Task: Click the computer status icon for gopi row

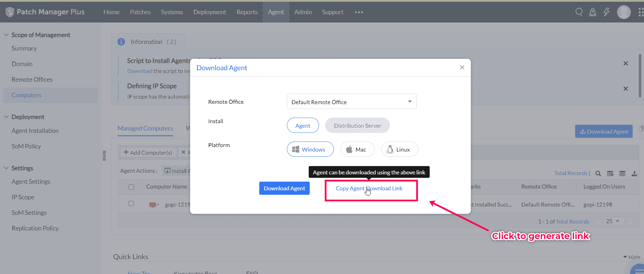Action: 153,205
